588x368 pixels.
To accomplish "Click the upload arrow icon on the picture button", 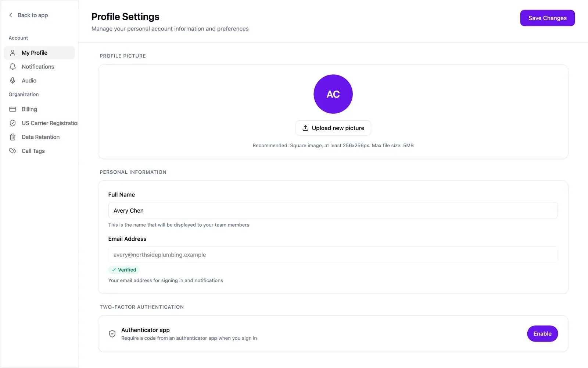I will pos(305,128).
